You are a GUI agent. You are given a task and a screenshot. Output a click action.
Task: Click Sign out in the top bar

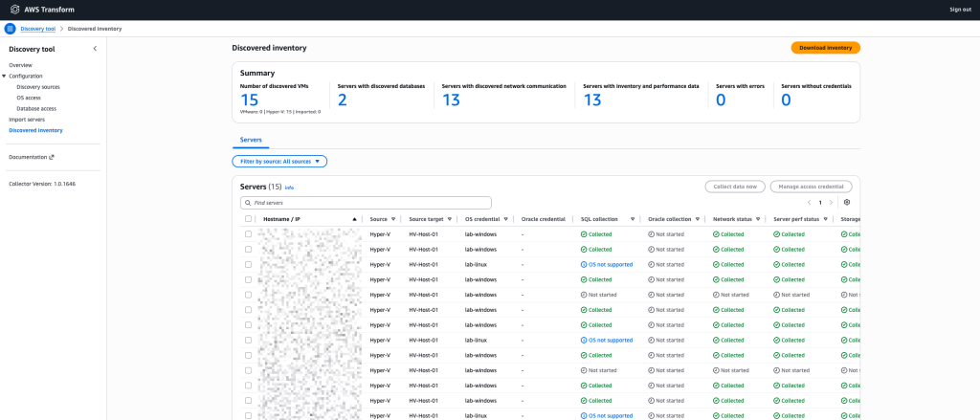pyautogui.click(x=960, y=10)
